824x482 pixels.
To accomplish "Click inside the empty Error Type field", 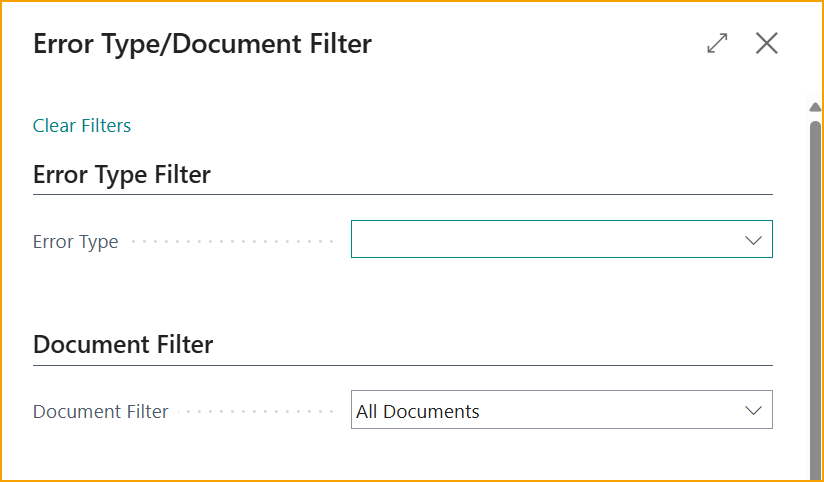I will [x=540, y=240].
